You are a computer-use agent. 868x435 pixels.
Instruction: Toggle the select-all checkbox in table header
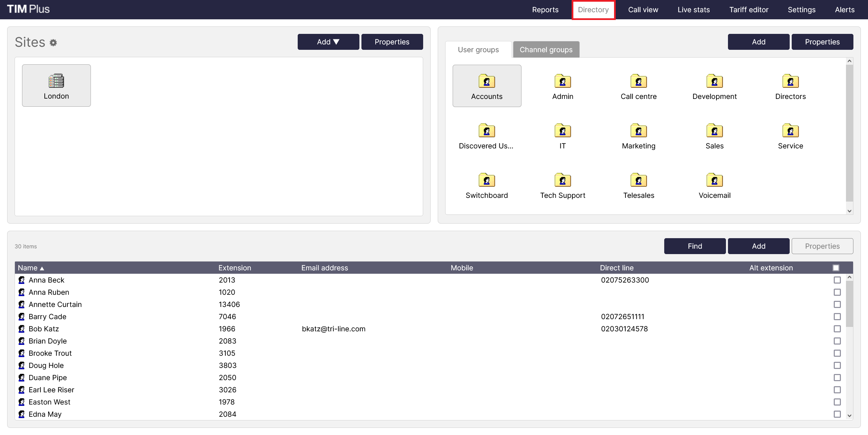tap(836, 268)
